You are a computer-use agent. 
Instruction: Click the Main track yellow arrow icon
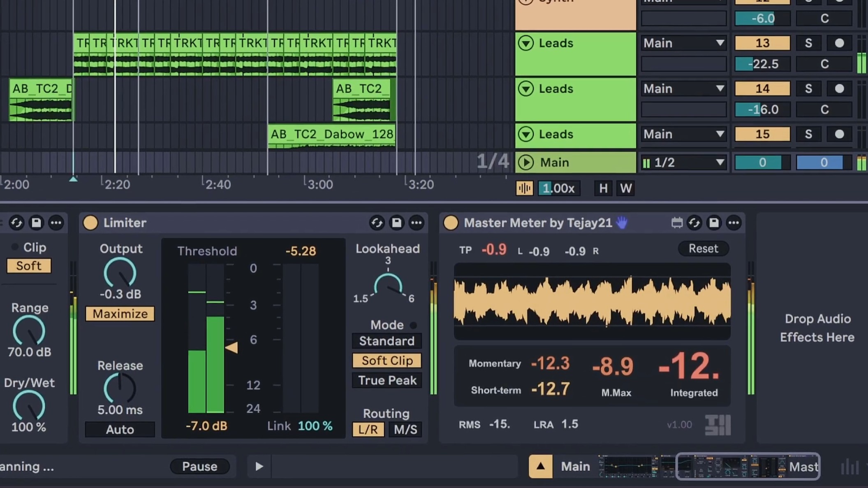pos(540,466)
